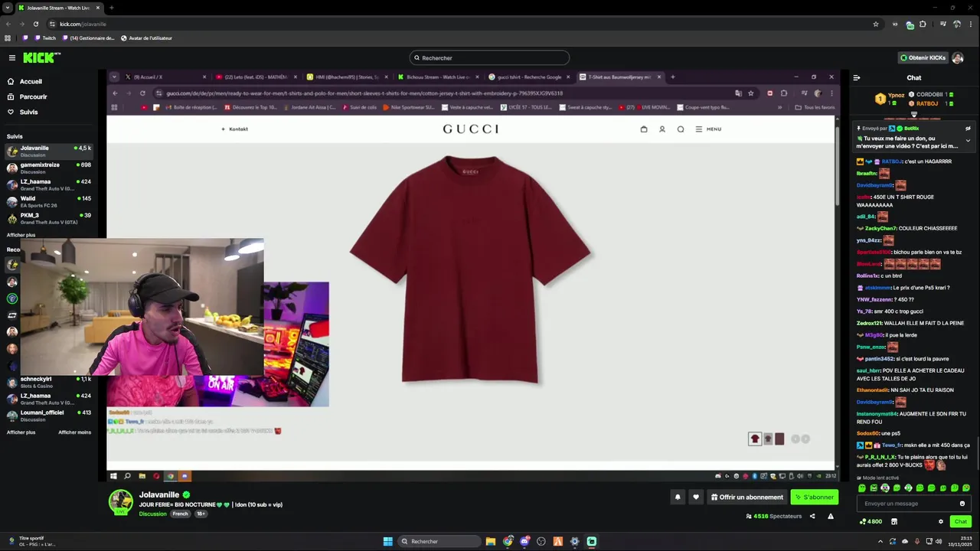Open chat settings gear
This screenshot has height=551, width=980.
[x=941, y=522]
